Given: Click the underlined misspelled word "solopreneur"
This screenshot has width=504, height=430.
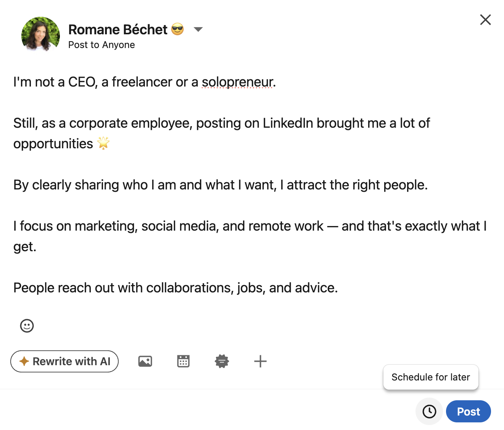Looking at the screenshot, I should pyautogui.click(x=237, y=82).
